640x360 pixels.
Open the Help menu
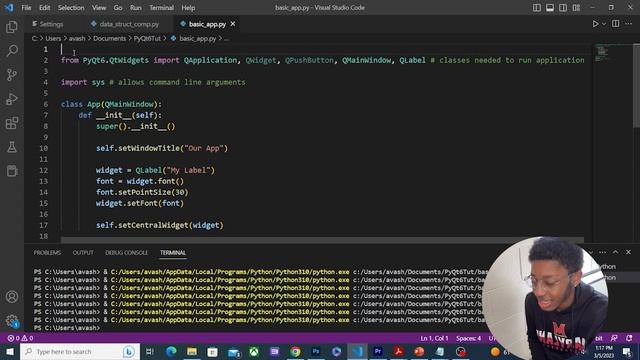pyautogui.click(x=188, y=8)
